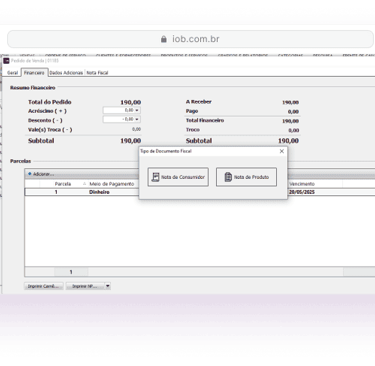Choose Nota de Produto document type
This screenshot has height=366, width=375.
click(246, 177)
